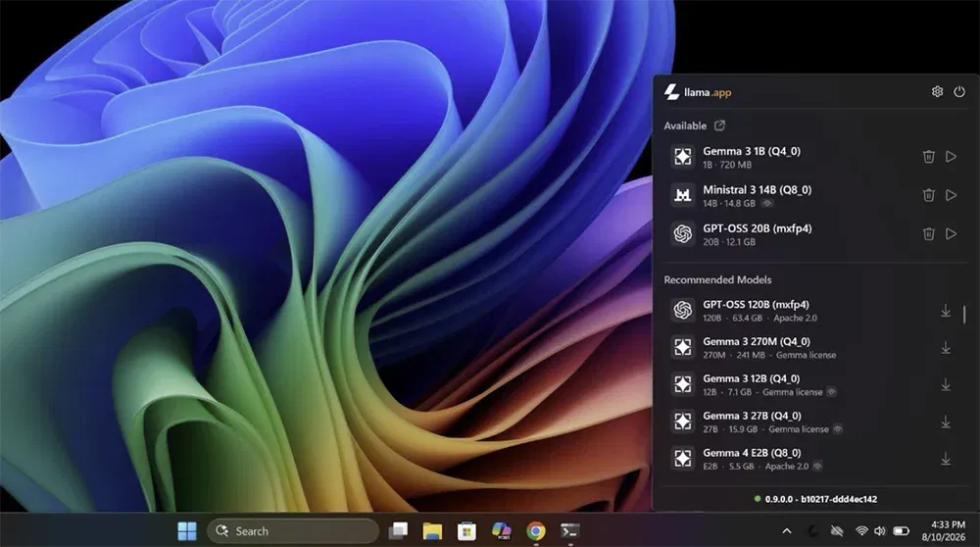Screen dimensions: 980x547
Task: Download GPT-OSS 120B (mxfp4)
Action: [x=946, y=311]
